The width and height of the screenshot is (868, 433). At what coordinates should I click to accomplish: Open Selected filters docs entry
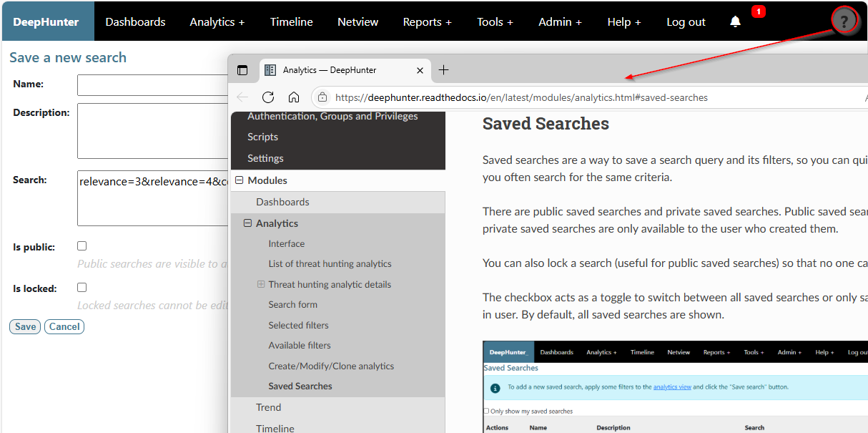pos(299,325)
